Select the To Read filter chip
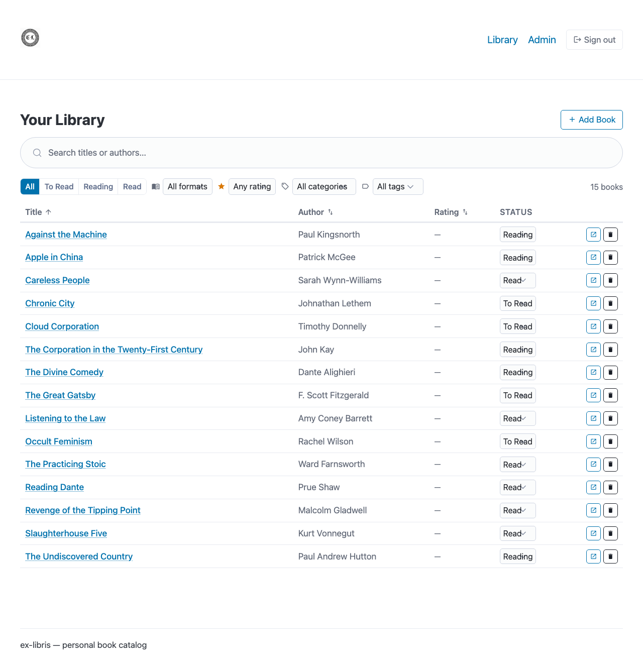Viewport: 643px width, 672px height. tap(59, 186)
